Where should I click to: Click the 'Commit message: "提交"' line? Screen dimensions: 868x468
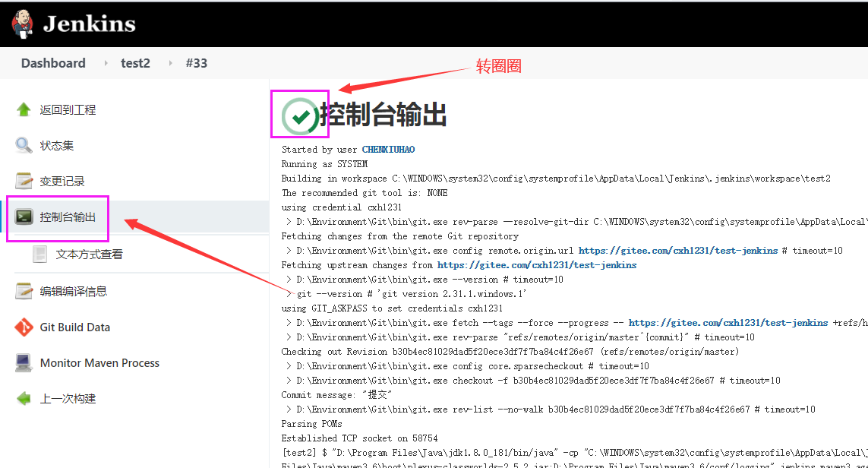pos(336,395)
